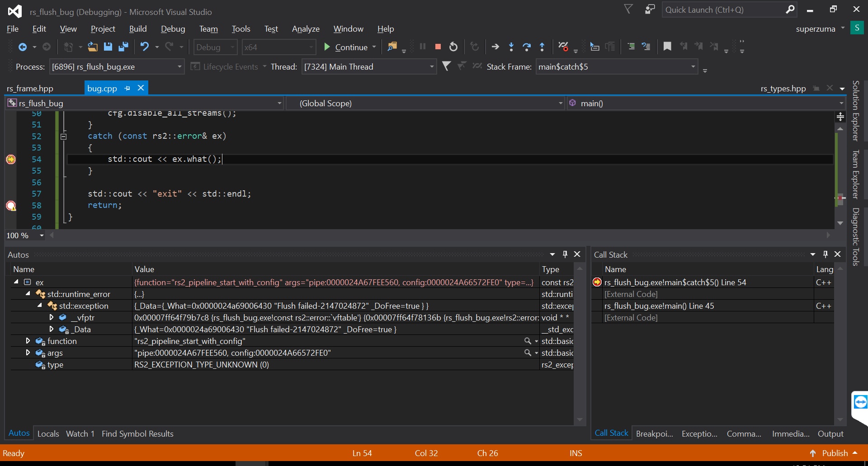The image size is (868, 466).
Task: Toggle the breakpoint on line 54
Action: (10, 159)
